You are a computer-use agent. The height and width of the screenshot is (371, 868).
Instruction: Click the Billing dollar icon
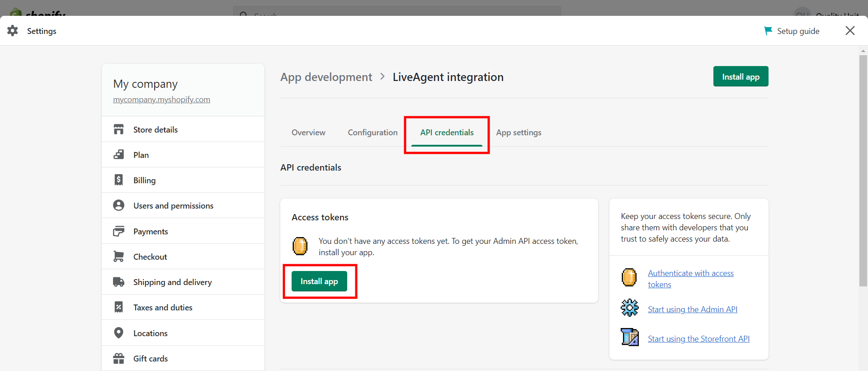pos(118,180)
